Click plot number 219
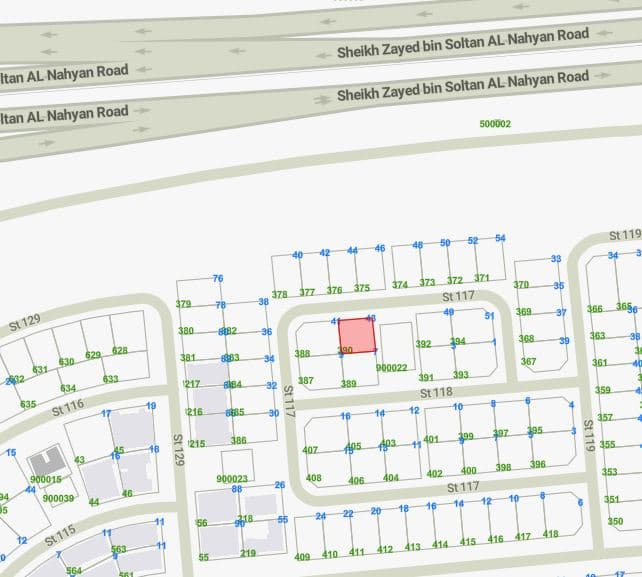The height and width of the screenshot is (577, 642). (x=248, y=553)
